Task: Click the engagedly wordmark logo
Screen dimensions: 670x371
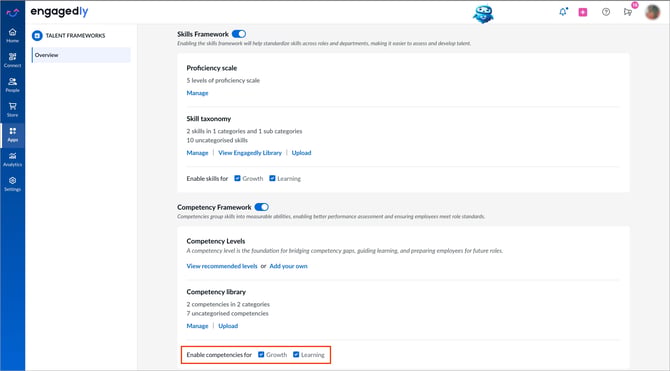Action: click(x=59, y=12)
